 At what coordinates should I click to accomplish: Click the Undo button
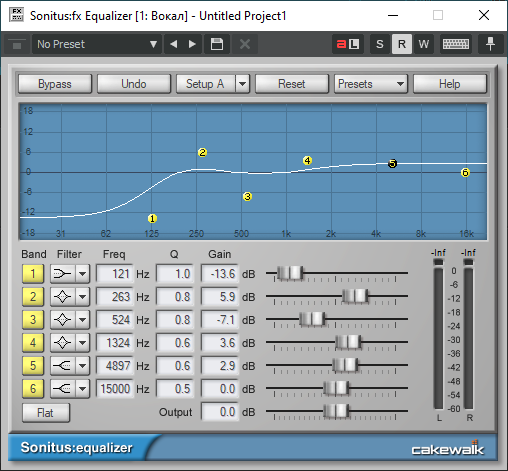[x=134, y=84]
